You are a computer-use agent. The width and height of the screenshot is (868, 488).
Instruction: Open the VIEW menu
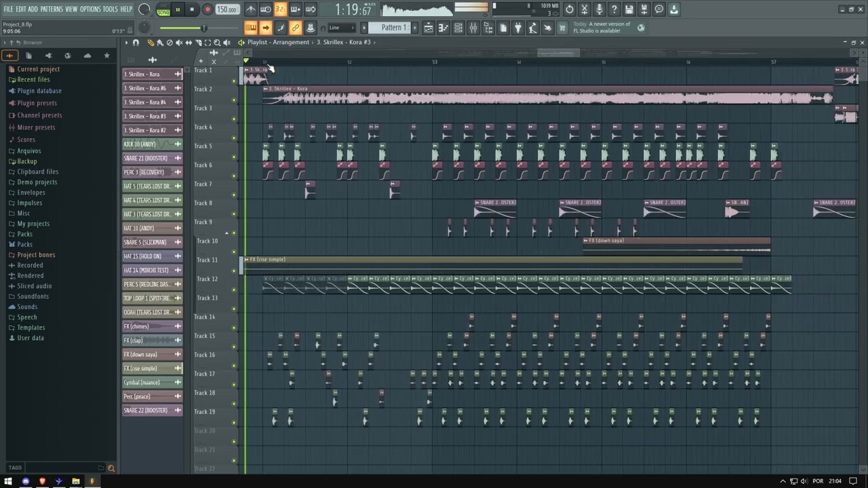click(x=71, y=9)
